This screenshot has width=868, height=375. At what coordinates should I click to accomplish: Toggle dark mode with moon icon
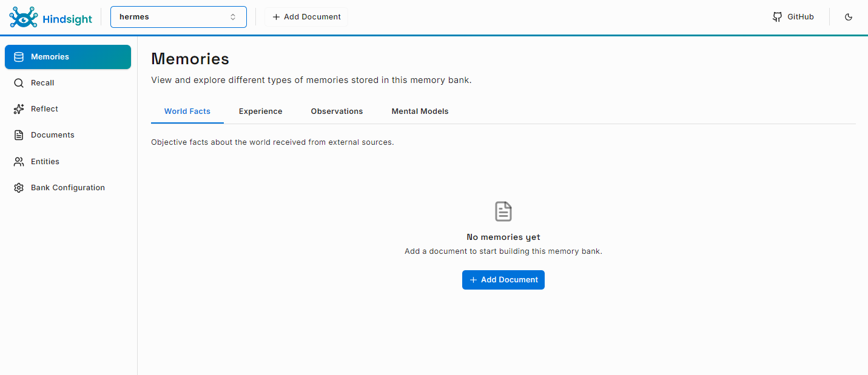849,17
